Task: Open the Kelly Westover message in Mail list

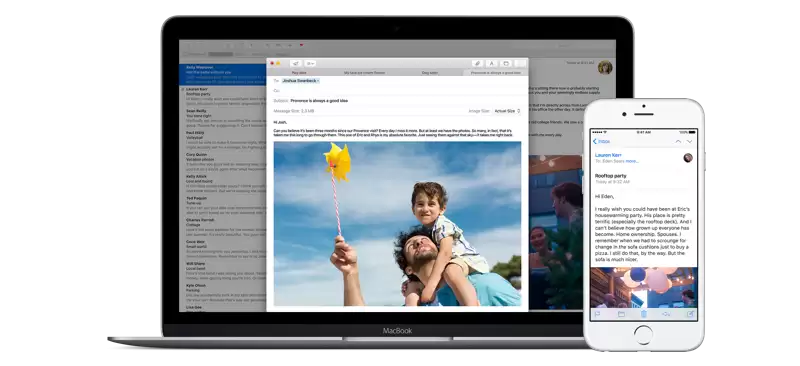Action: (x=222, y=74)
